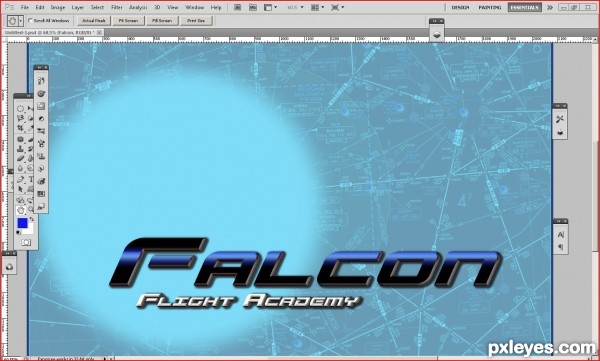The width and height of the screenshot is (600, 361).
Task: Open the sphere panel icon at lower left
Action: coord(9,267)
